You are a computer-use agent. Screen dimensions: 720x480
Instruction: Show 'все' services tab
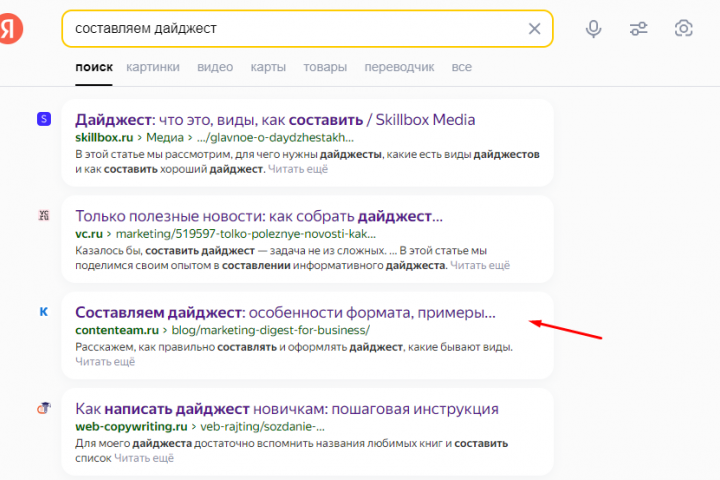pyautogui.click(x=461, y=67)
